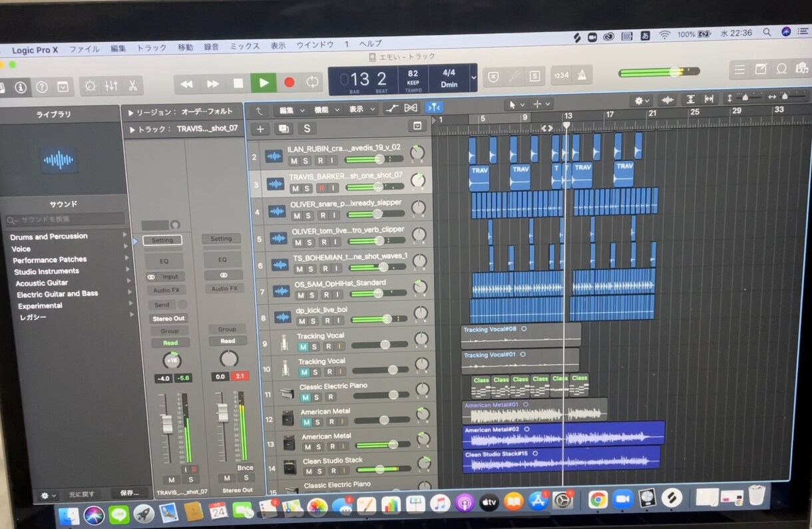The image size is (812, 529).
Task: Click the TRAVIS channel strip volume fader
Action: [x=166, y=424]
